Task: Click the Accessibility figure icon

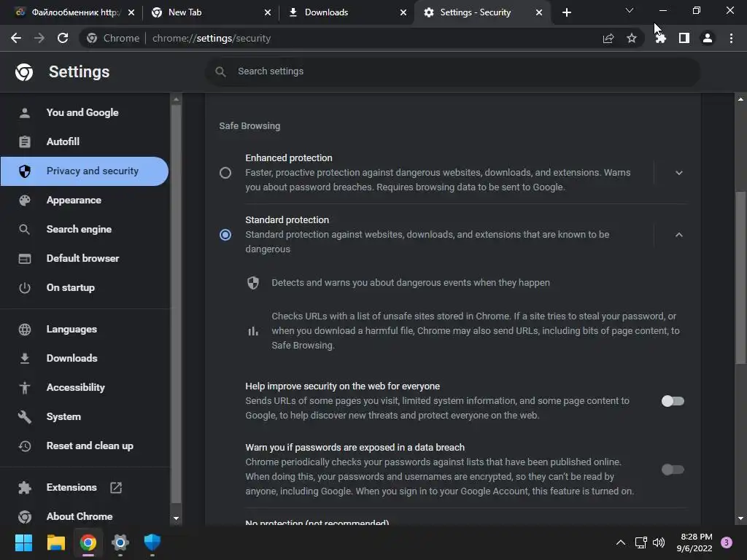Action: coord(25,388)
